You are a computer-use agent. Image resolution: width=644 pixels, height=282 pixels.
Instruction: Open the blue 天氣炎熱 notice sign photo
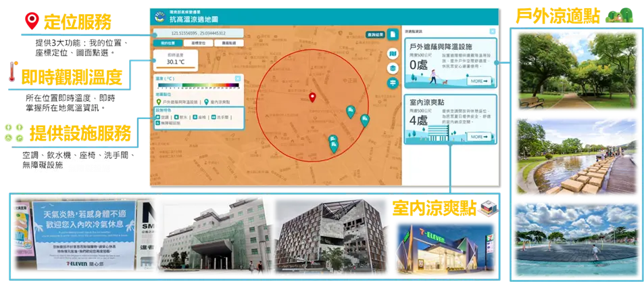[x=84, y=235]
